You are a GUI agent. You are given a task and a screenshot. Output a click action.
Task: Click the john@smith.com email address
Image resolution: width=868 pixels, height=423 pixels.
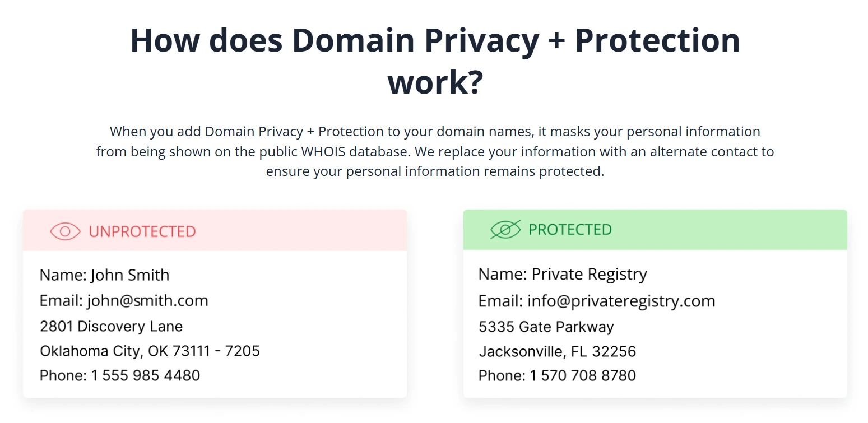point(147,301)
